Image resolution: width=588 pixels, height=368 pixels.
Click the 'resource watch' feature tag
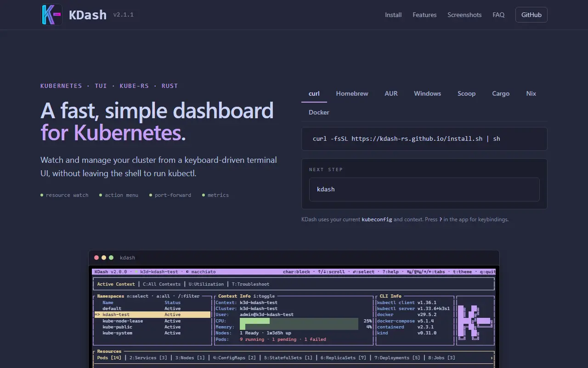tap(64, 195)
